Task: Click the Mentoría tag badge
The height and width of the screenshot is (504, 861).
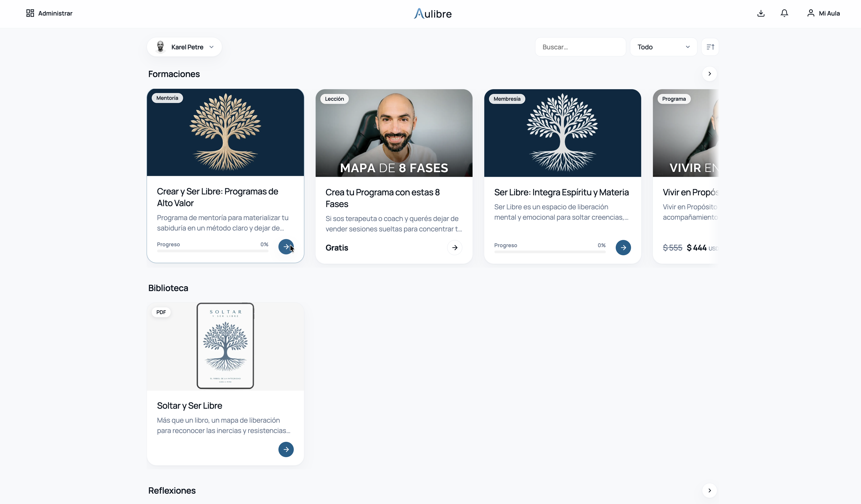Action: coord(168,98)
